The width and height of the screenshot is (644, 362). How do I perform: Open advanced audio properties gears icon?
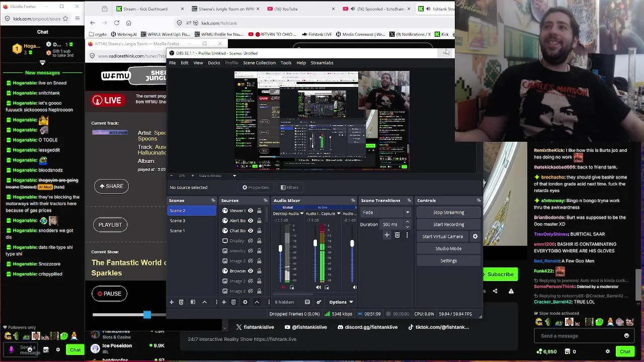coord(318,302)
